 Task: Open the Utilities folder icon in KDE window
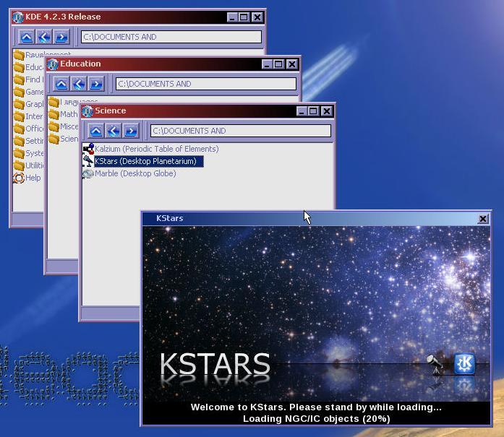point(19,165)
